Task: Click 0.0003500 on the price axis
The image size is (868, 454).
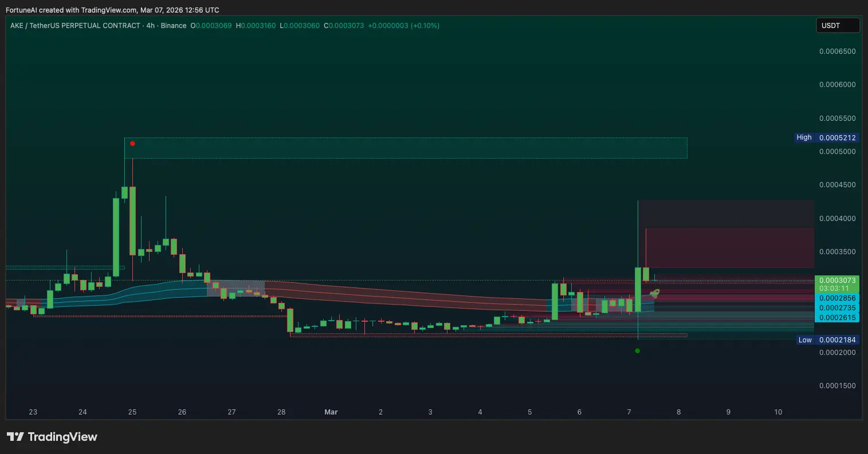Action: [837, 251]
